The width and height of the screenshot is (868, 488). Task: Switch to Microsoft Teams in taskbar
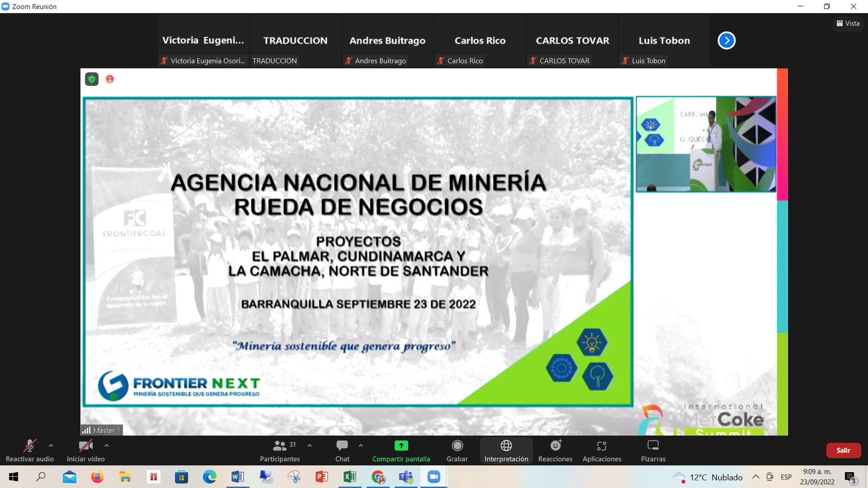click(x=406, y=477)
